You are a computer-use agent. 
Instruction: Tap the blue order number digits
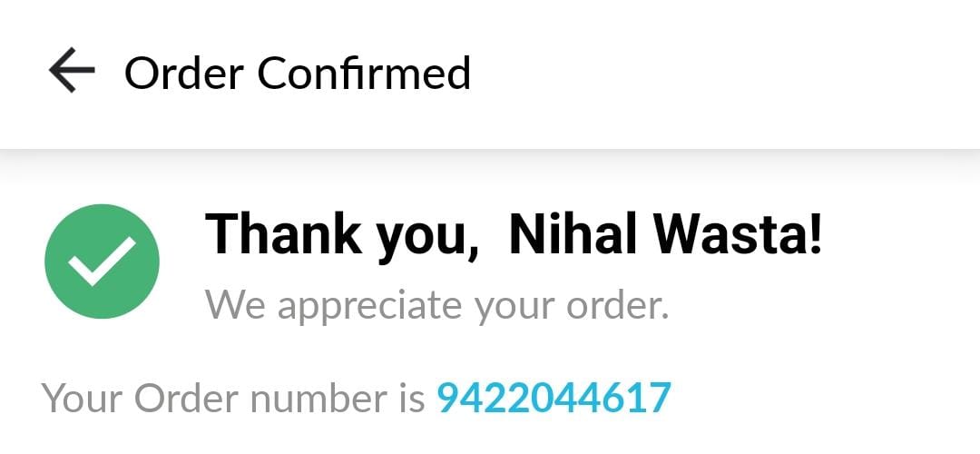point(554,397)
